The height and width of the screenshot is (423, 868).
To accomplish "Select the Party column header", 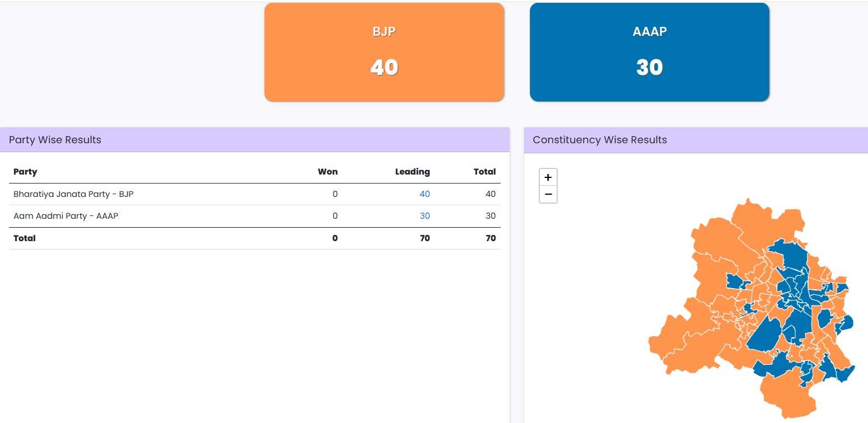I will [25, 172].
